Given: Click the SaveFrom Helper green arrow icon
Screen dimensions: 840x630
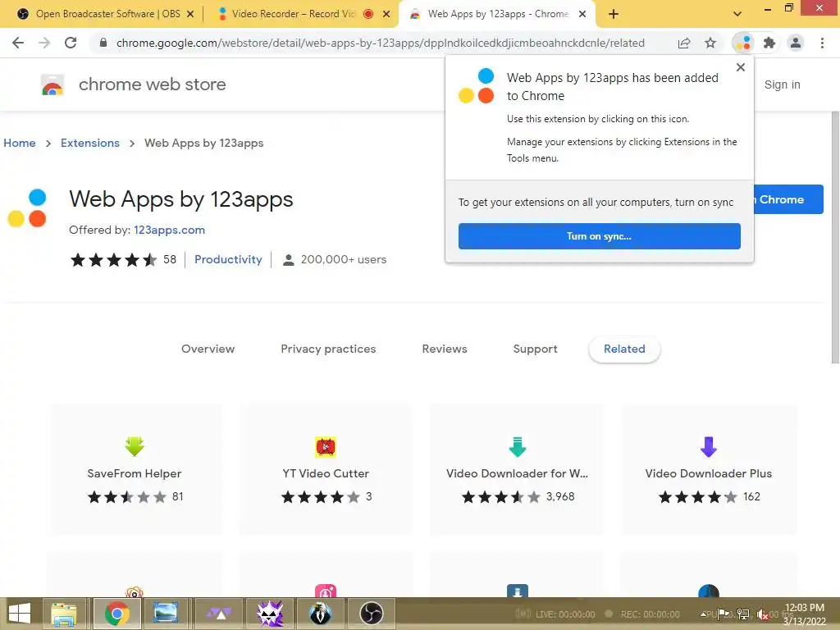Looking at the screenshot, I should click(135, 446).
